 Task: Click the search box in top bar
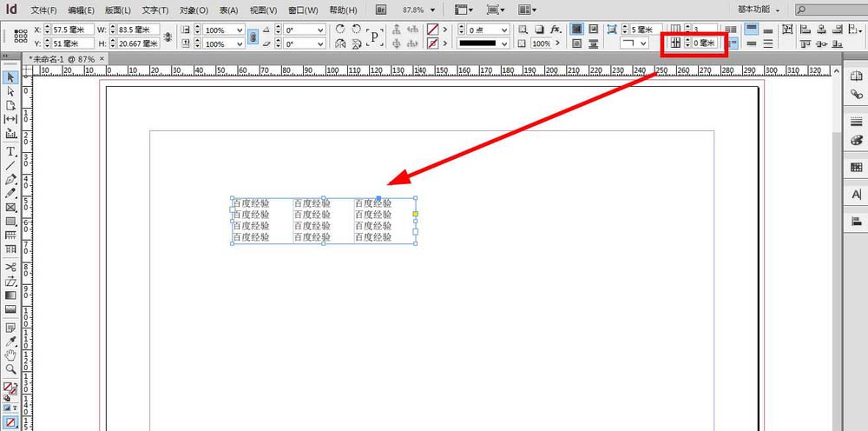pyautogui.click(x=831, y=10)
